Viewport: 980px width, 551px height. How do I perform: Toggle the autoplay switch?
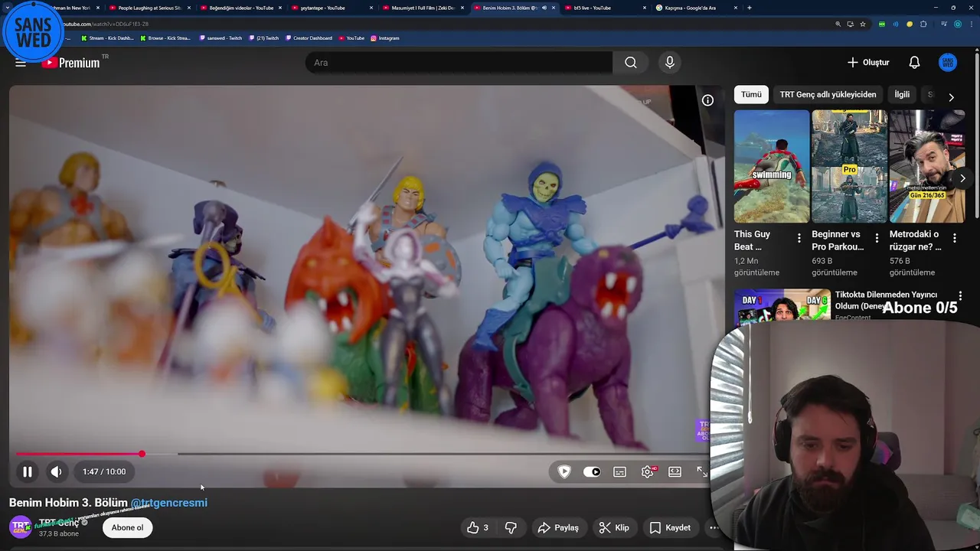(x=592, y=471)
